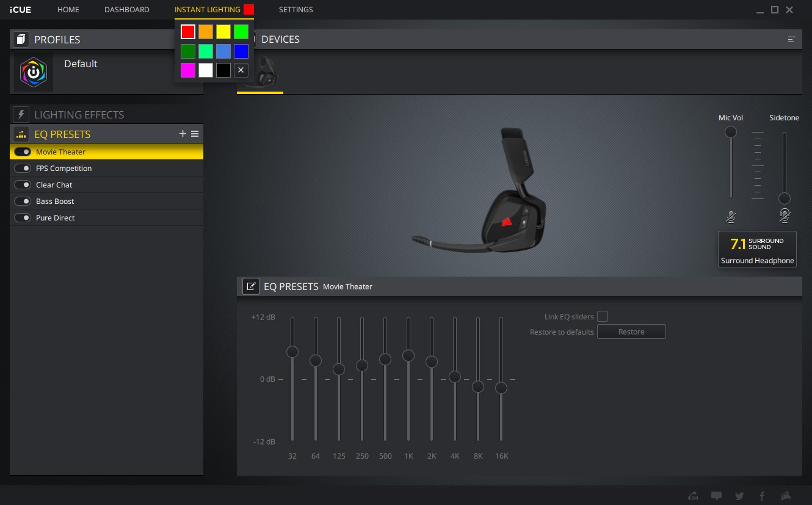Viewport: 812px width, 505px height.
Task: Click the Restore defaults button
Action: (x=631, y=332)
